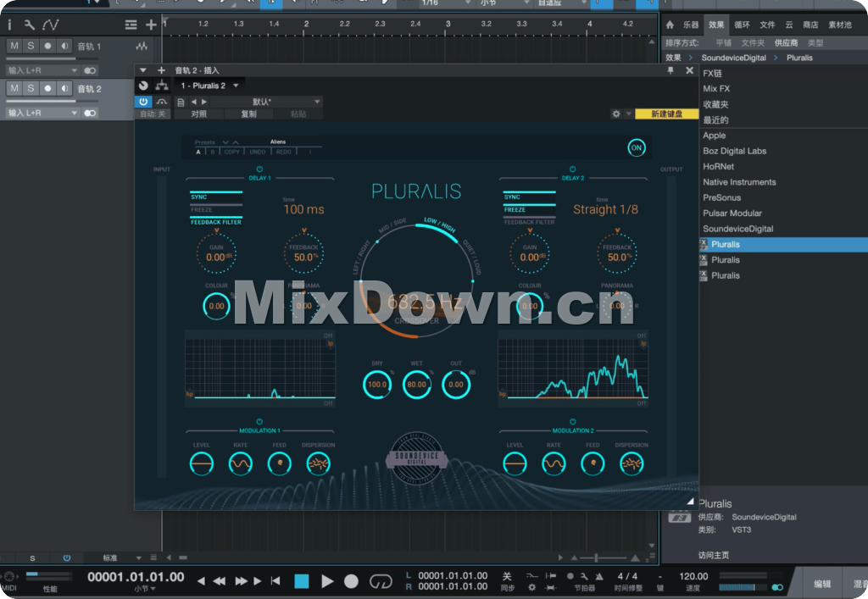868x599 pixels.
Task: Solo 音轨 2
Action: [31, 88]
